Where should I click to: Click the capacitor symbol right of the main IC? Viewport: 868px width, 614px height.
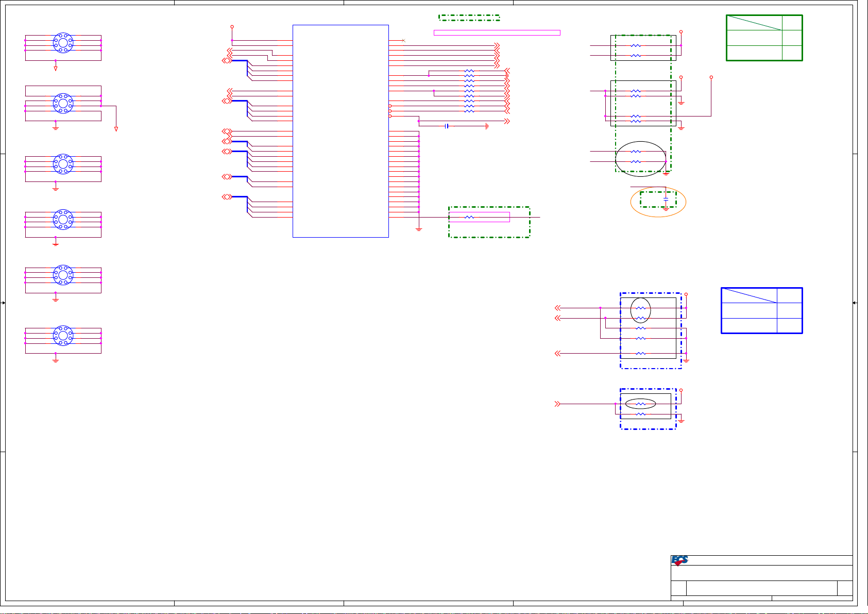pyautogui.click(x=447, y=126)
